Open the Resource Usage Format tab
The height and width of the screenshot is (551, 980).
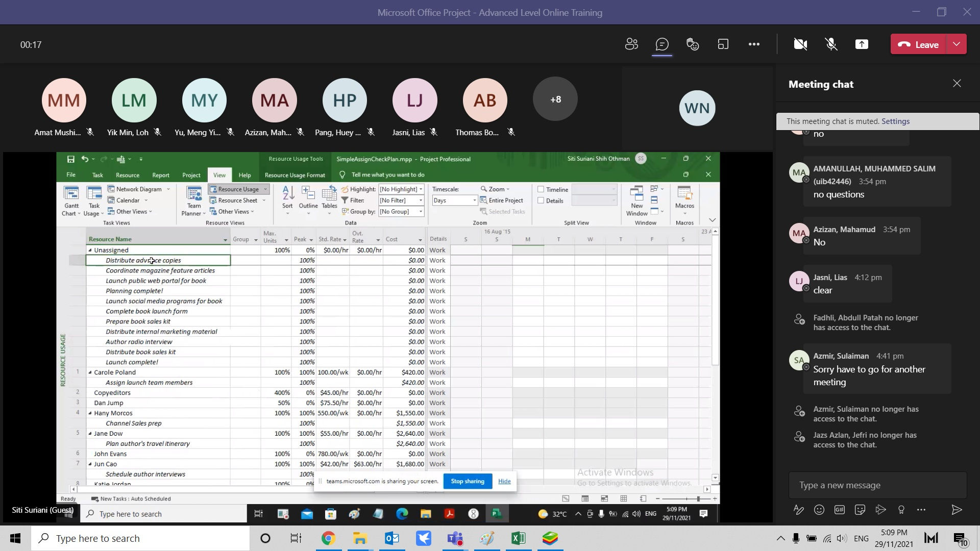295,175
